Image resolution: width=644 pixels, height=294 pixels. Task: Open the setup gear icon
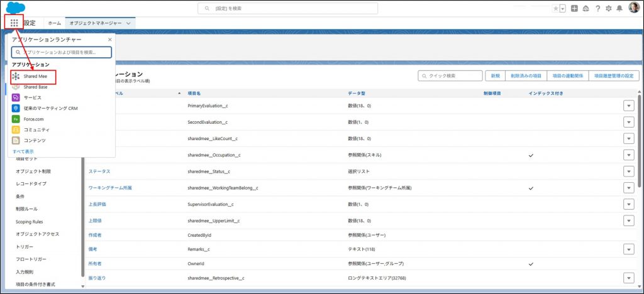tap(608, 8)
